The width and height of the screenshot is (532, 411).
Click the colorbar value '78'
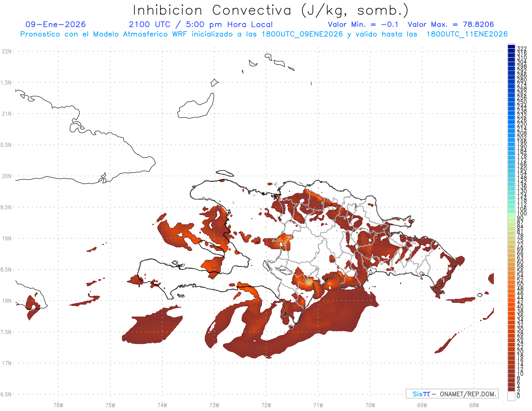point(520,235)
